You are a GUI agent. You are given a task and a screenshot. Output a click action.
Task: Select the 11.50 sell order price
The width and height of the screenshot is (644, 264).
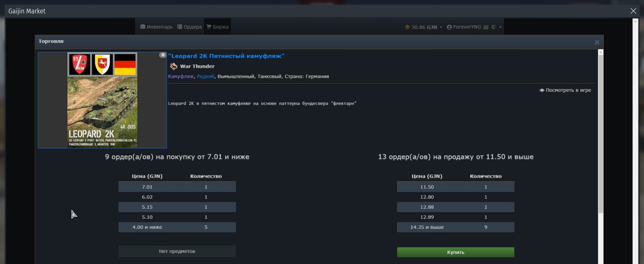(x=427, y=187)
